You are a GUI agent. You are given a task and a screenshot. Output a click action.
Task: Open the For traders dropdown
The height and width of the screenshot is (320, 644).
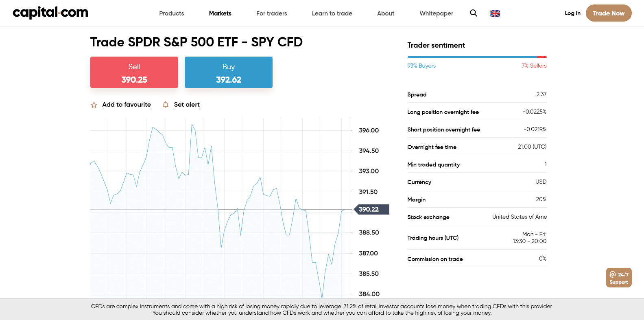point(271,13)
